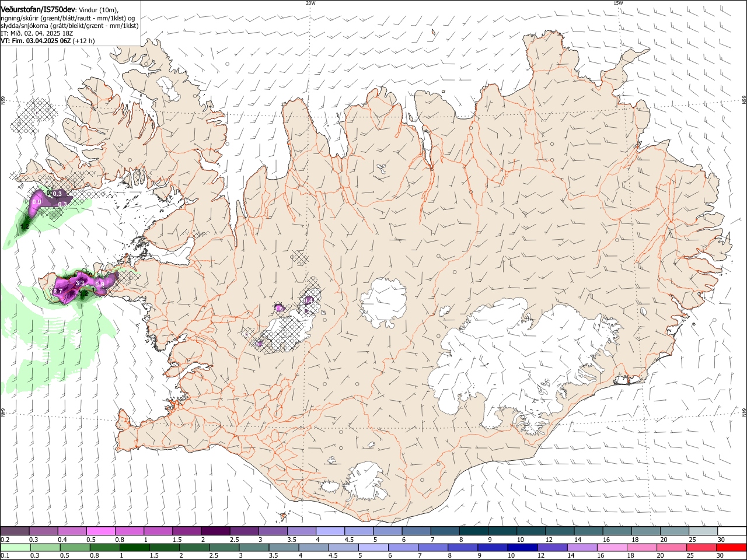This screenshot has width=747, height=560.
Task: Select the darkest purple 2 mm snow swatch
Action: click(215, 531)
